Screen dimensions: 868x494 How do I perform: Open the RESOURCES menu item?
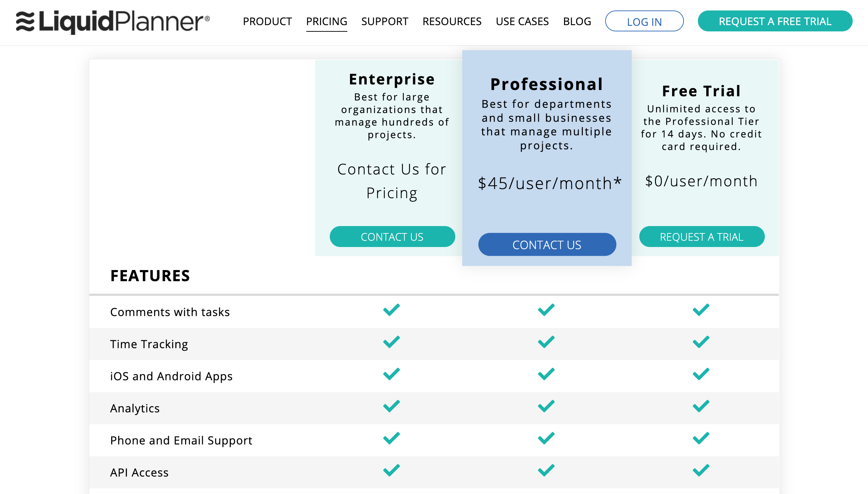pyautogui.click(x=452, y=22)
